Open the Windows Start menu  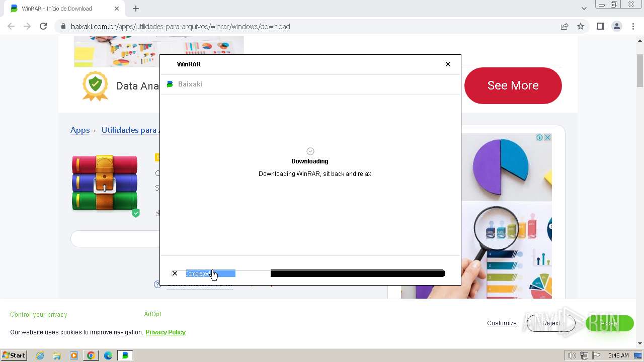click(x=14, y=355)
